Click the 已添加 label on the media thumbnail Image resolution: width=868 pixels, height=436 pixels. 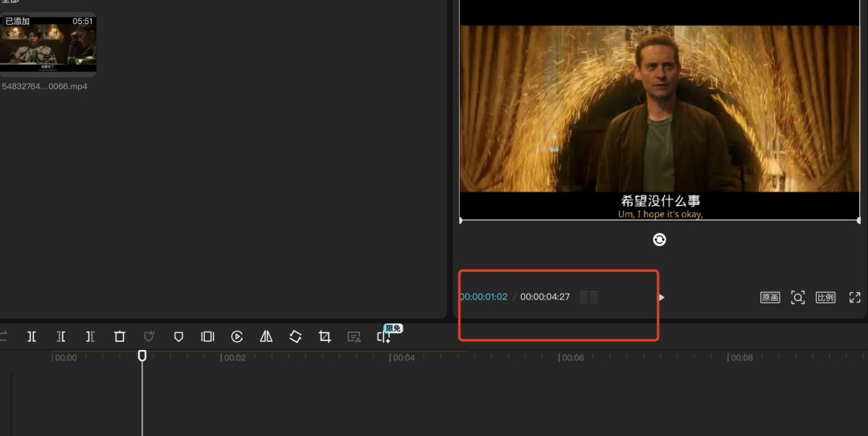(17, 21)
